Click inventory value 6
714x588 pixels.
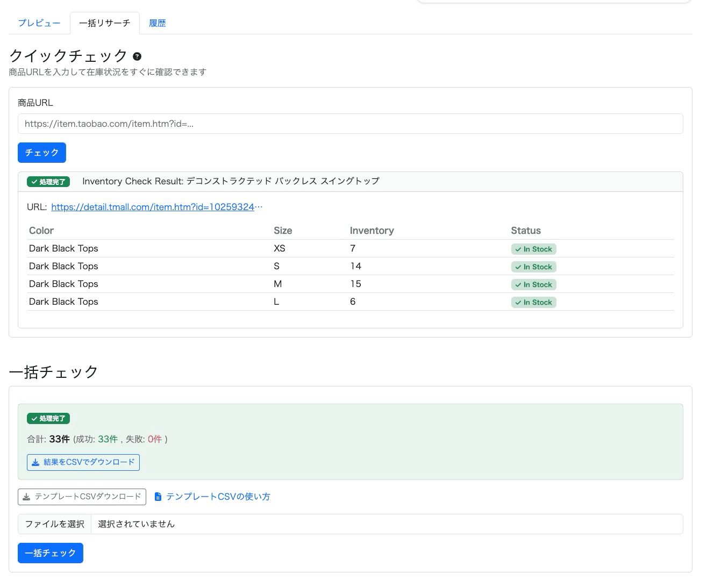tap(353, 302)
